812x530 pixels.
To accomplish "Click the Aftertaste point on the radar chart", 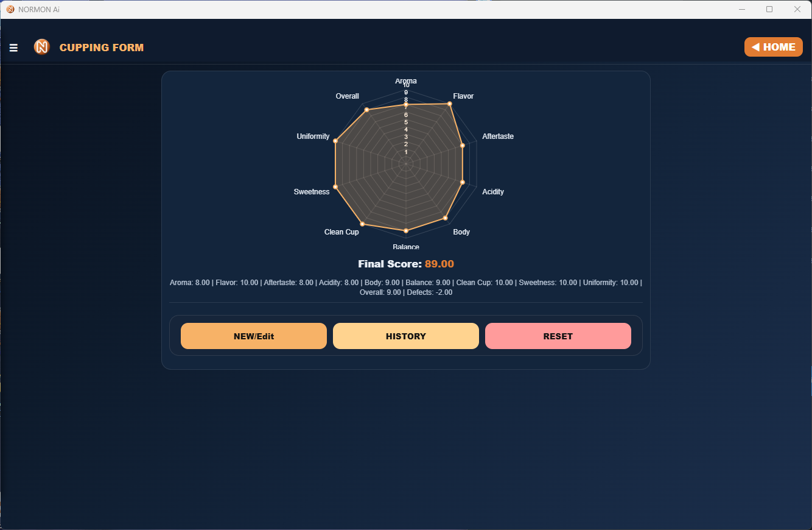I will point(462,146).
